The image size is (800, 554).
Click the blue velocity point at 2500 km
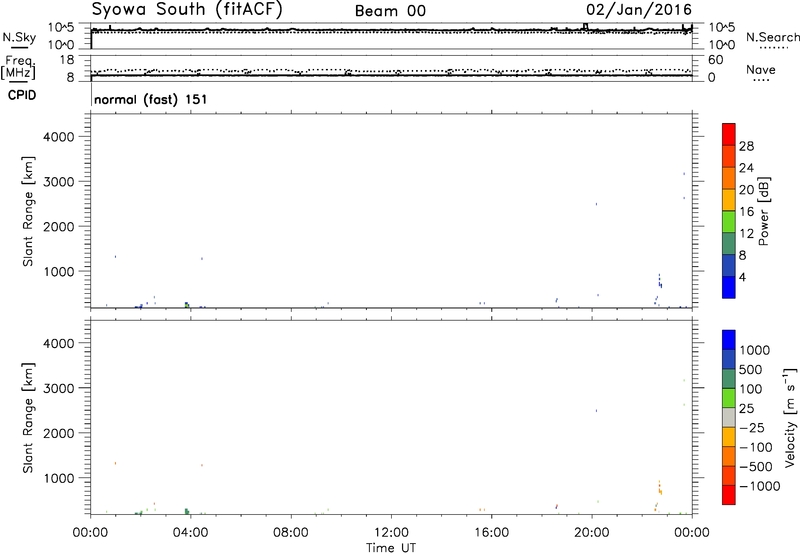pyautogui.click(x=596, y=410)
